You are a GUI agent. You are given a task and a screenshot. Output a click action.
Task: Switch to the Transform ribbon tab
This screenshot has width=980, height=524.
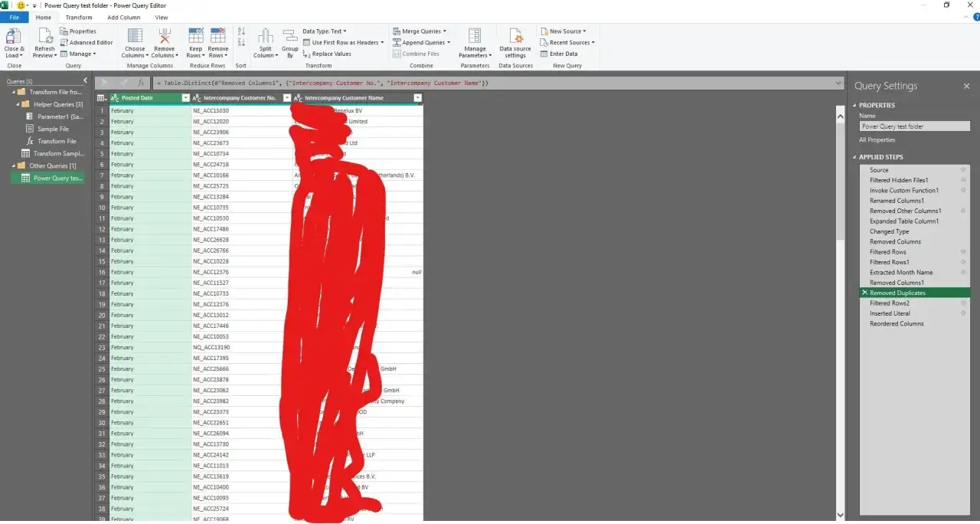click(x=79, y=17)
